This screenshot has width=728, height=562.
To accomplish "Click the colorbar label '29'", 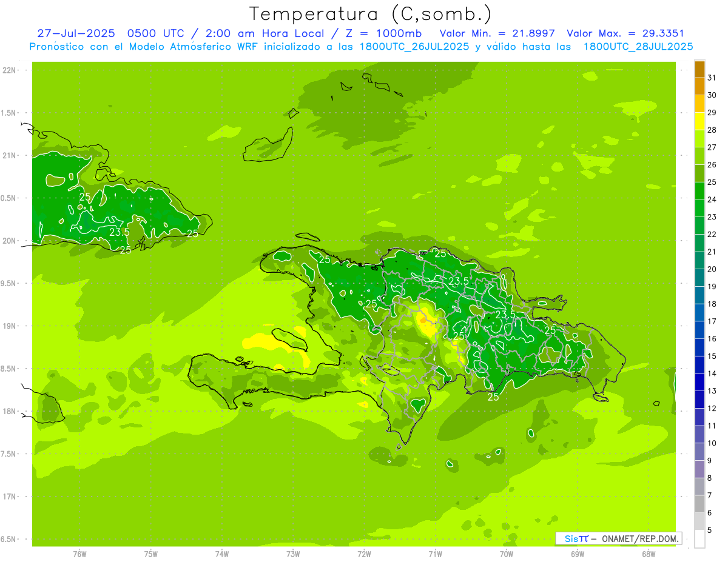I will coord(712,112).
